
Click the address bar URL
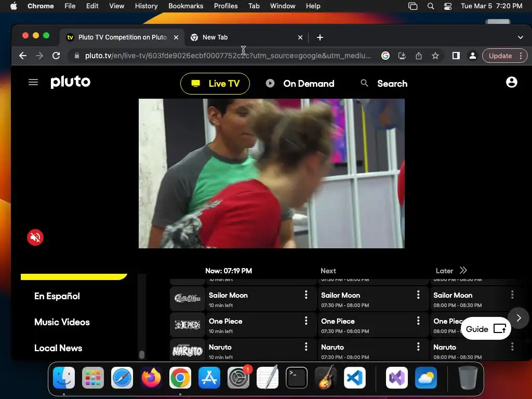click(228, 56)
